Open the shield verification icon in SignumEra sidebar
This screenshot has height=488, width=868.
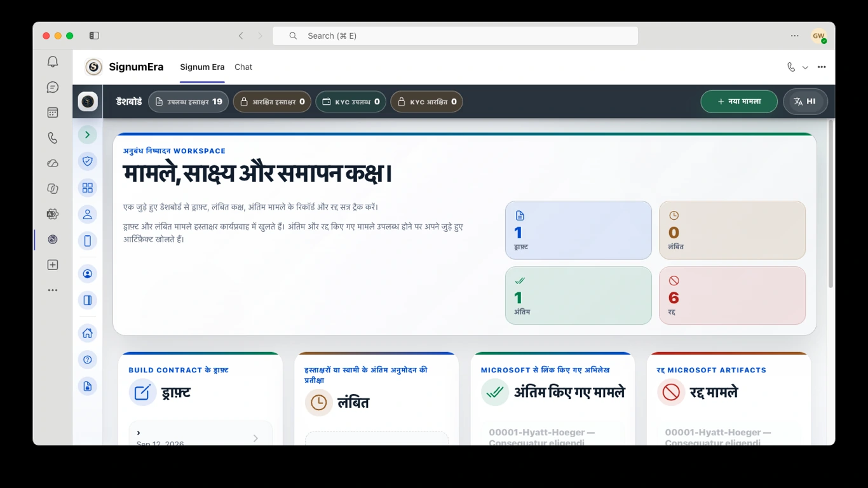tap(88, 161)
